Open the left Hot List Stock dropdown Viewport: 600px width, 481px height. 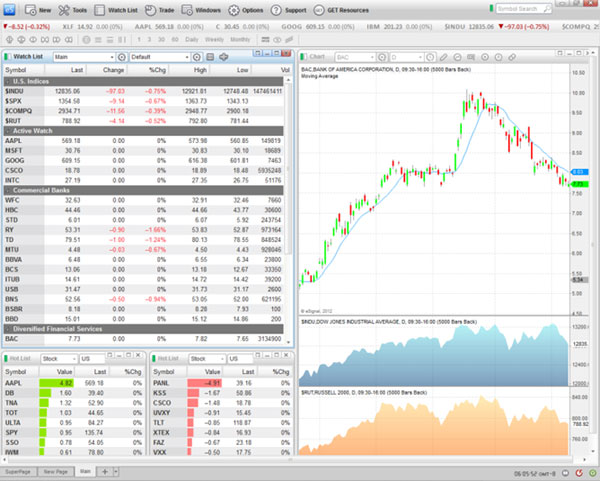(x=59, y=359)
